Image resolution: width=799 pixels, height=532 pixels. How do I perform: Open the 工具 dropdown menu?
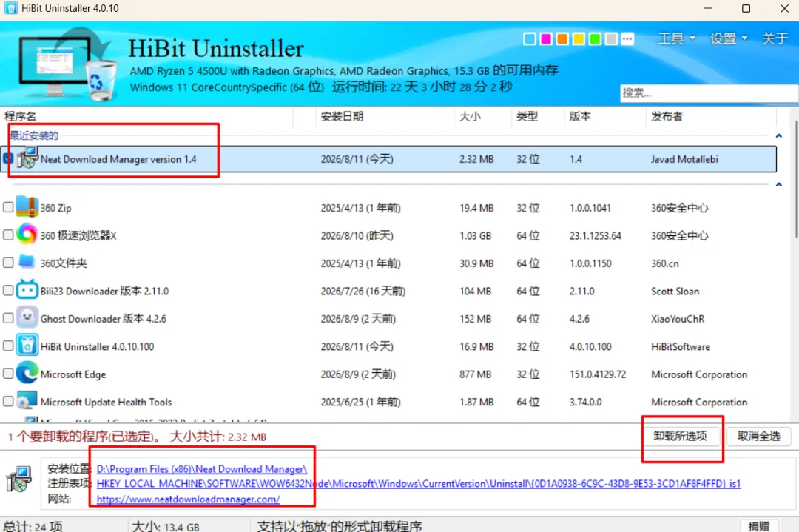(676, 38)
